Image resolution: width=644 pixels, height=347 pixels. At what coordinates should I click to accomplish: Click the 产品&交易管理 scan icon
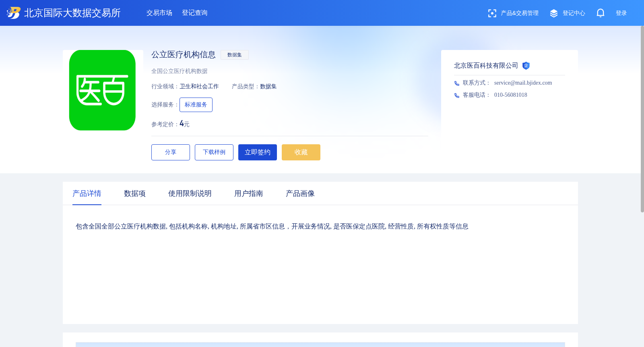tap(492, 13)
